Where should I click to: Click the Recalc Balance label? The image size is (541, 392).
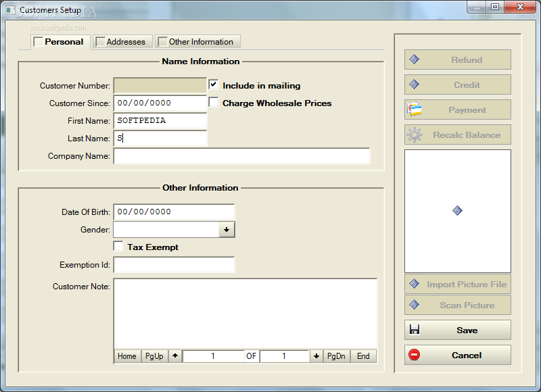tap(467, 134)
